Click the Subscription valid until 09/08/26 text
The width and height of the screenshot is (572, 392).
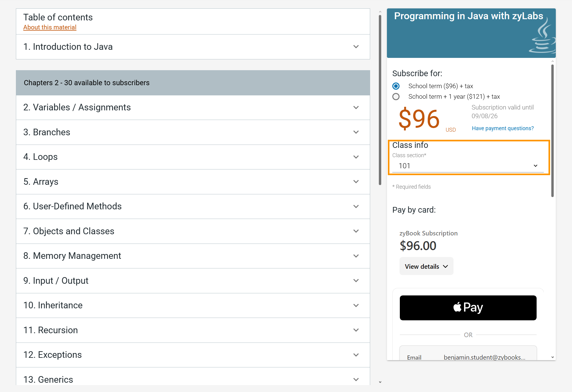[502, 112]
